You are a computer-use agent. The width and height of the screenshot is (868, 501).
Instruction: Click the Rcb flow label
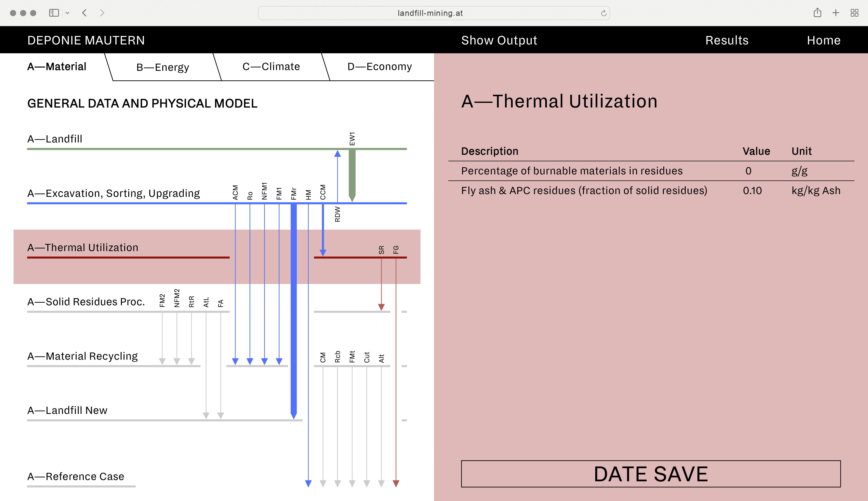tap(338, 357)
